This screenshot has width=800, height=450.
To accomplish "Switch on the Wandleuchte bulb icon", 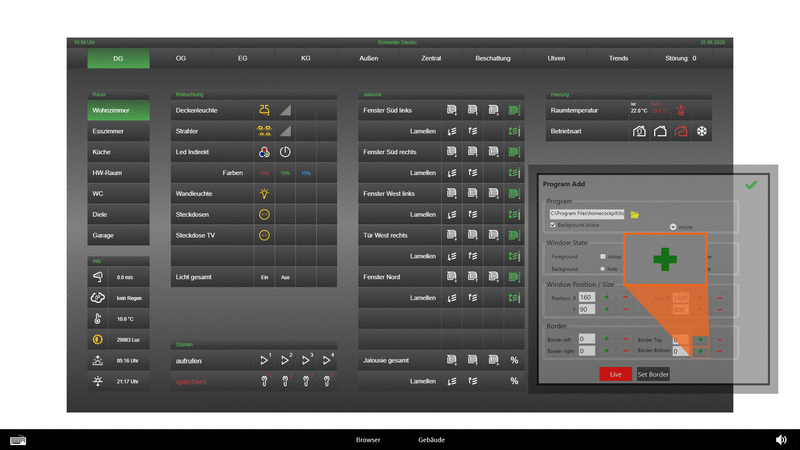I will 264,193.
